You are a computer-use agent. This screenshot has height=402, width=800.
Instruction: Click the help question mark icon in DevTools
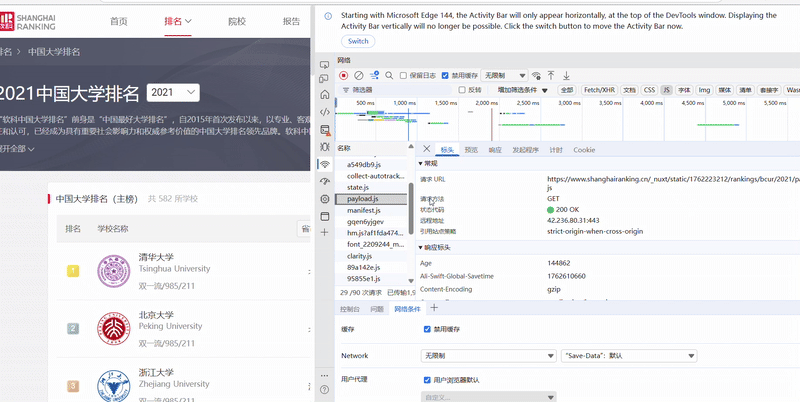324,390
